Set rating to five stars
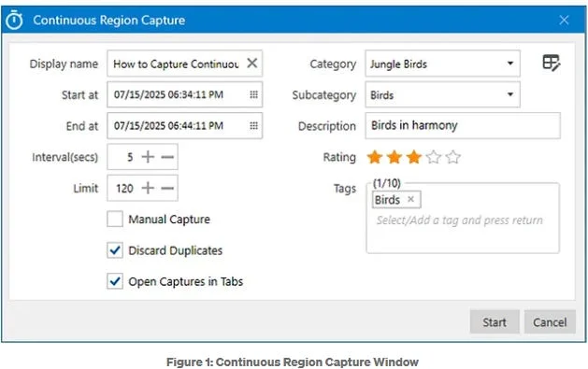 point(453,157)
